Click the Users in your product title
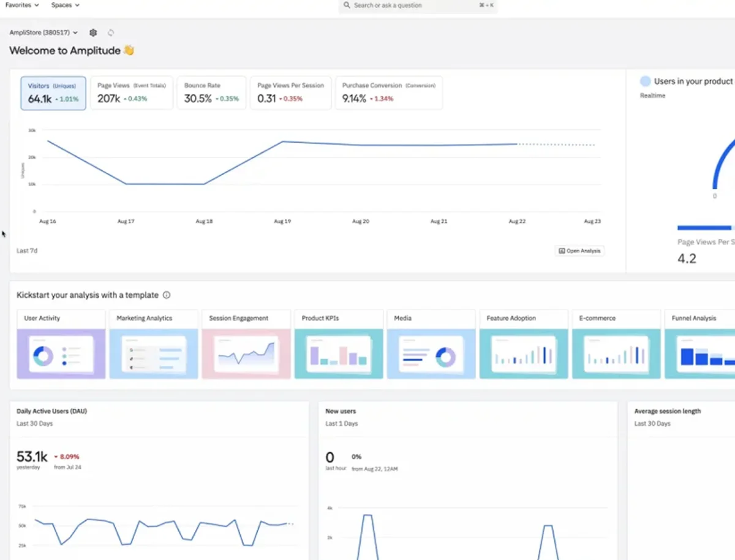The height and width of the screenshot is (560, 735). pos(693,81)
